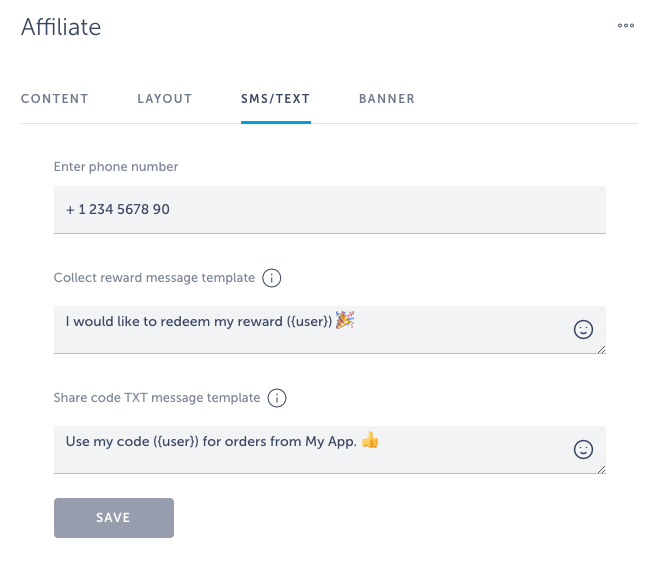Viewport: 669px width, 575px height.
Task: Click the Enter phone number label
Action: tap(116, 167)
